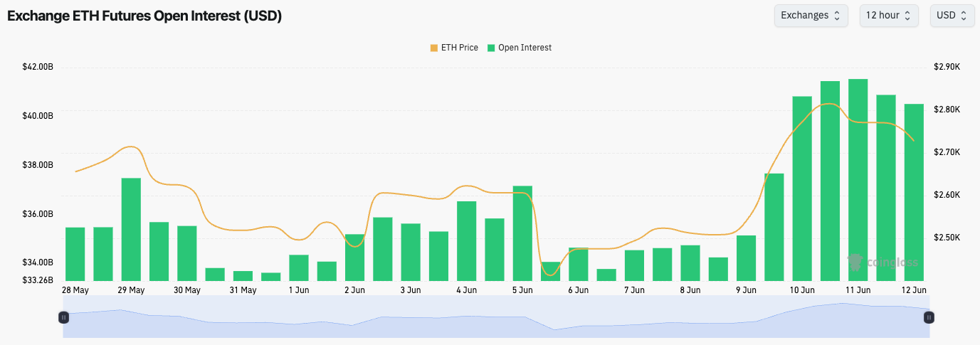Expand the 12 hour interval selector
The image size is (980, 345).
point(888,16)
